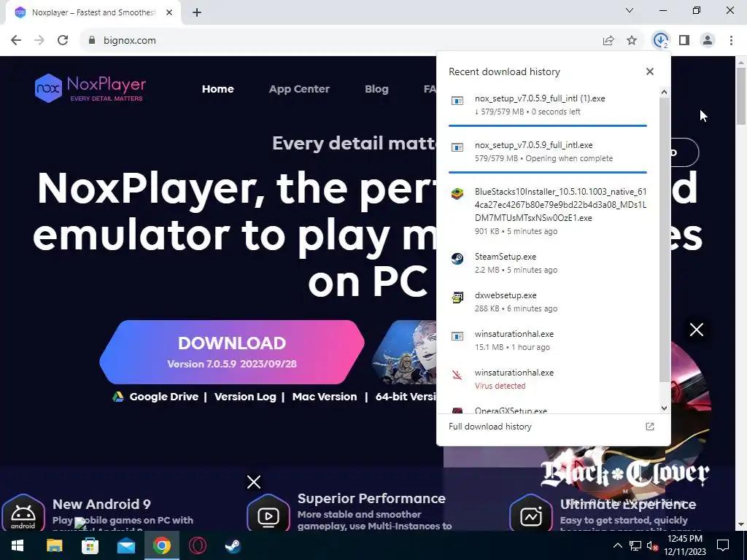Reload the bignox.com page
This screenshot has height=560, width=747.
click(63, 41)
